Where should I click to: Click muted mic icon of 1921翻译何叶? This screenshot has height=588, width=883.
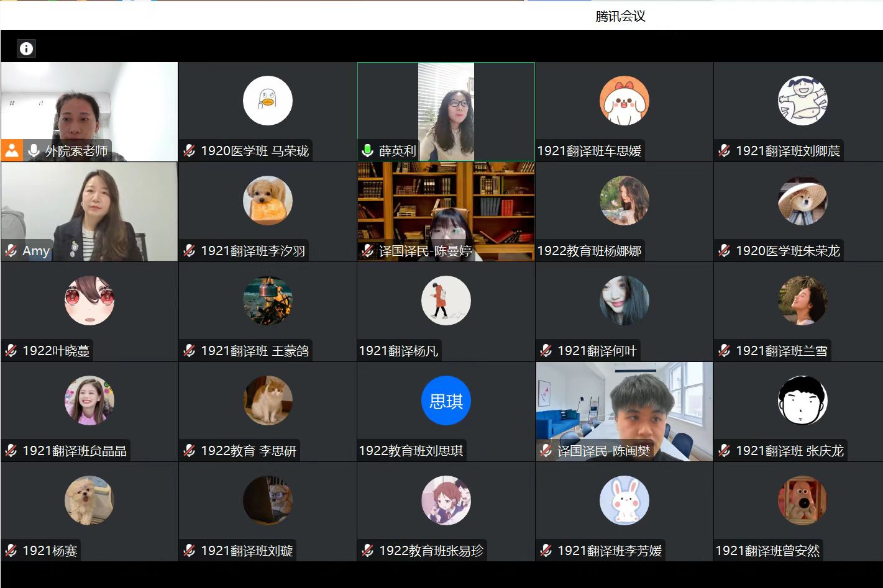pyautogui.click(x=546, y=350)
